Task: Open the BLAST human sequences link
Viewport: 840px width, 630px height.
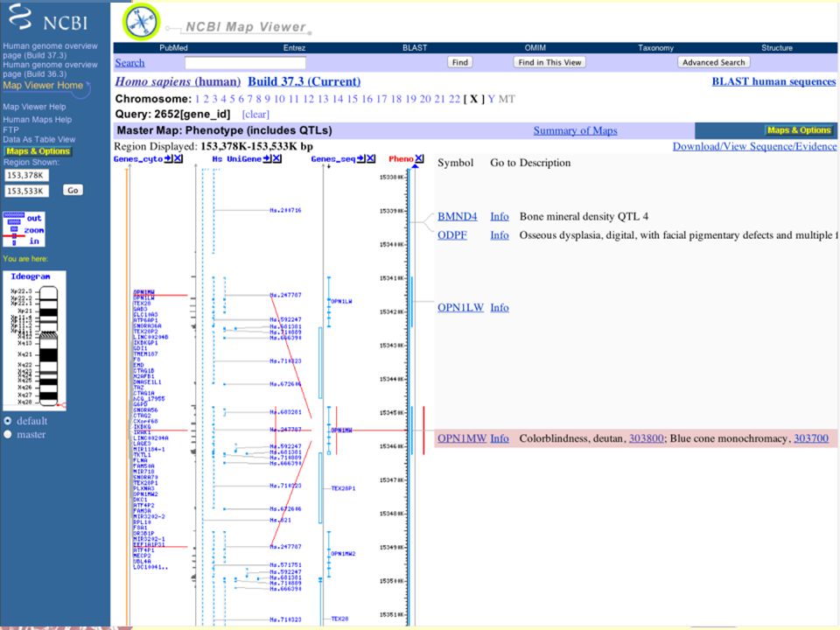Action: click(x=773, y=81)
